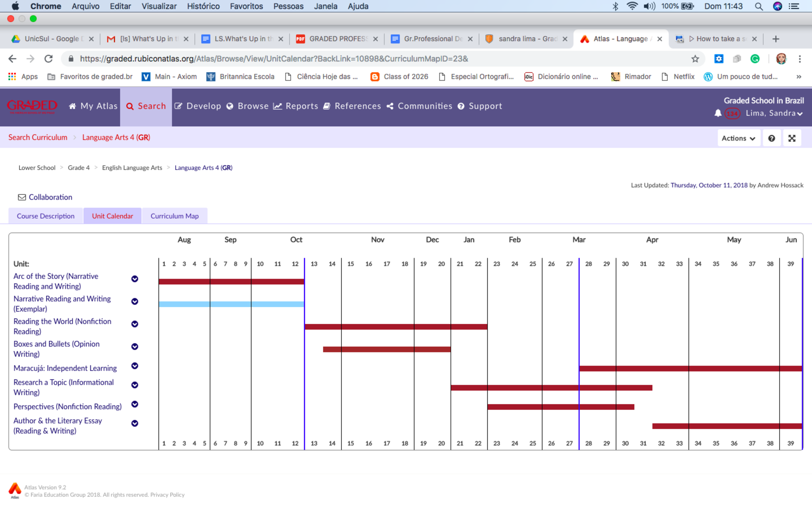Image resolution: width=812 pixels, height=508 pixels.
Task: Open Spotlight search in menu bar
Action: click(758, 6)
